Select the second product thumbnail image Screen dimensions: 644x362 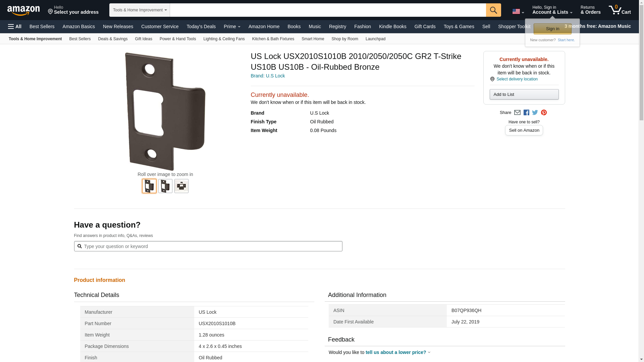165,186
